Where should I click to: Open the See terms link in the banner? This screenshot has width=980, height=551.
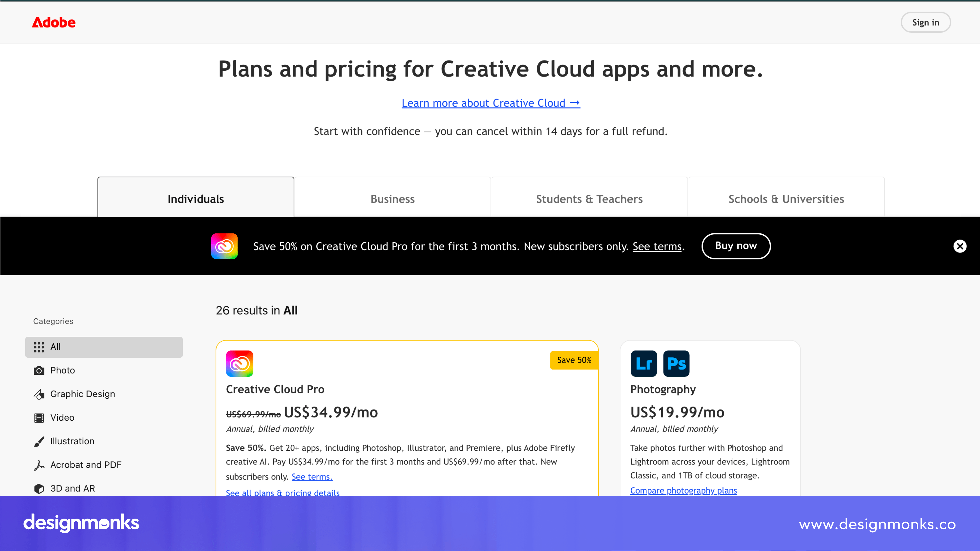coord(657,247)
